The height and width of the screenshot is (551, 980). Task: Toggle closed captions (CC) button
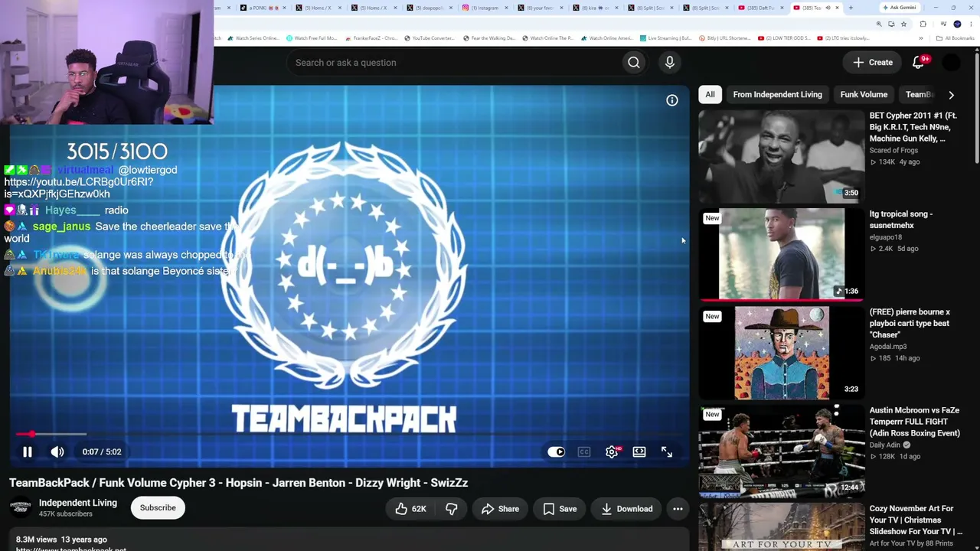(584, 452)
